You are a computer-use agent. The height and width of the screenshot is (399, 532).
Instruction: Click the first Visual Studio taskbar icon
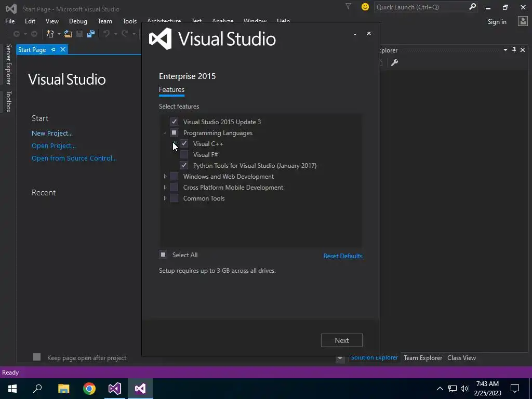point(115,389)
